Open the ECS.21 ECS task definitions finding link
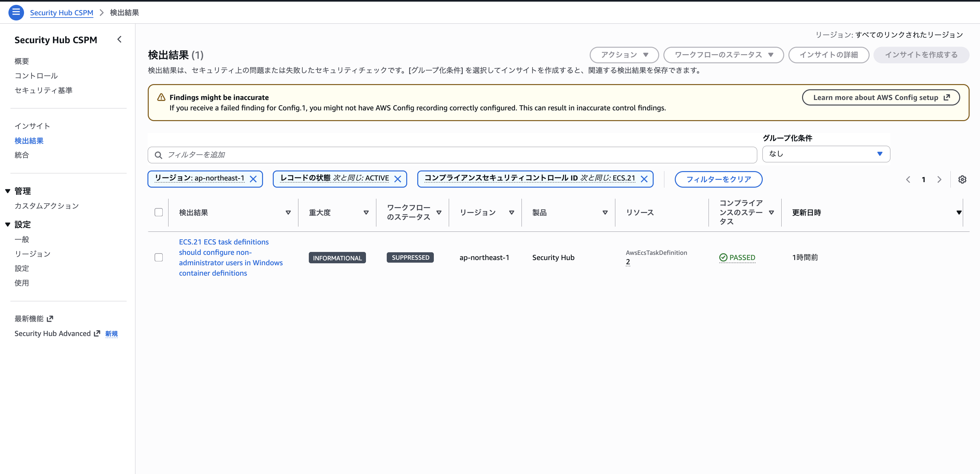The height and width of the screenshot is (474, 980). tap(231, 257)
